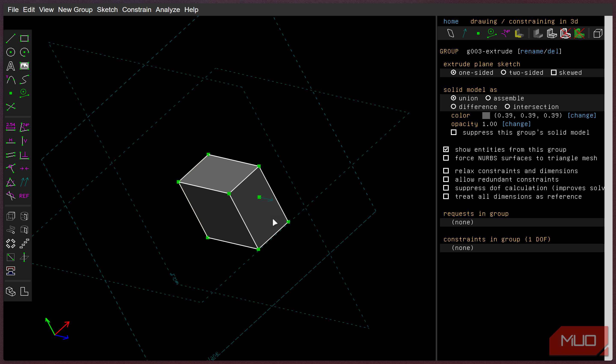This screenshot has width=616, height=364.
Task: Create step and repeat rotating group
Action: (10, 244)
